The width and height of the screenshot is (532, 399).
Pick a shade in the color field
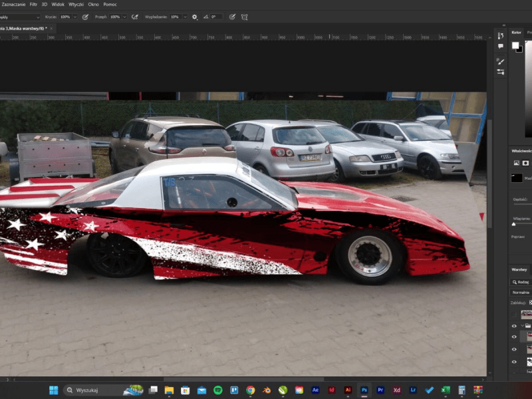(x=529, y=89)
